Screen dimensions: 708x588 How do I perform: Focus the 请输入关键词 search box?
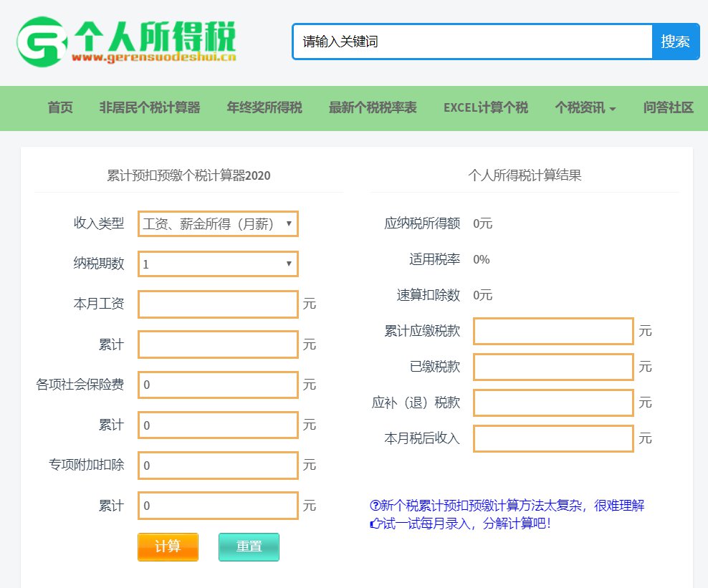click(x=472, y=42)
